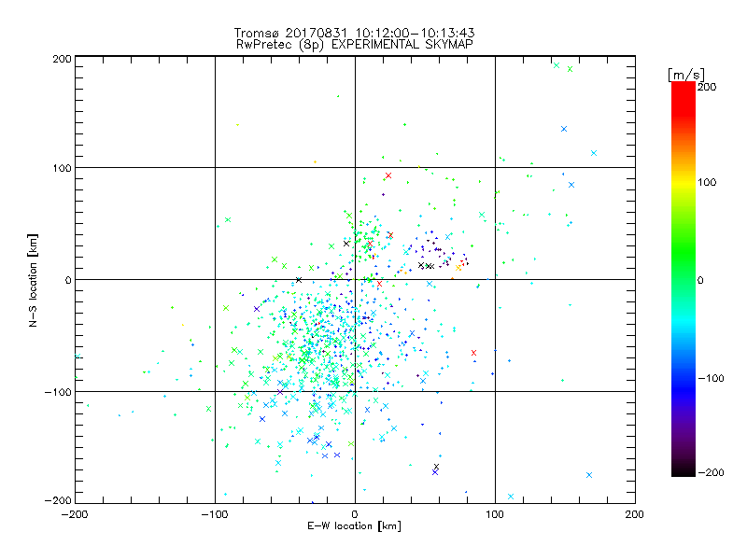Click the "[m/s]" colorbar unit label
This screenshot has width=747, height=560.
coord(685,75)
